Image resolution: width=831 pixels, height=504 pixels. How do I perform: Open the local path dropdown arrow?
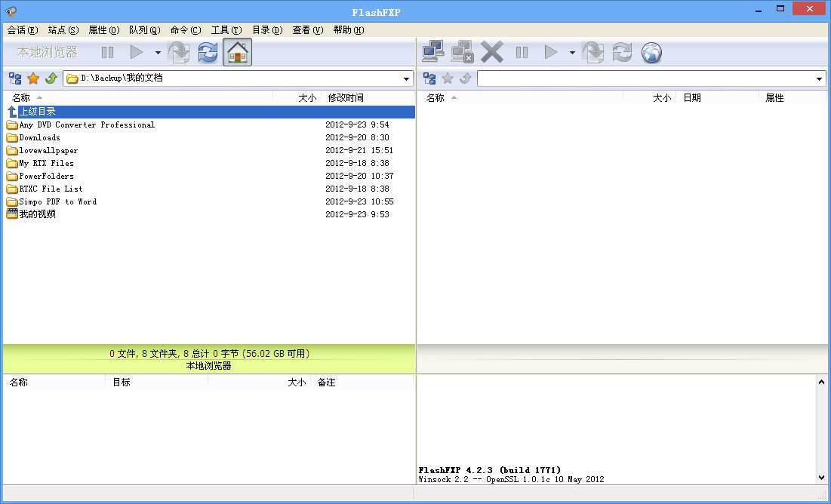(x=407, y=79)
